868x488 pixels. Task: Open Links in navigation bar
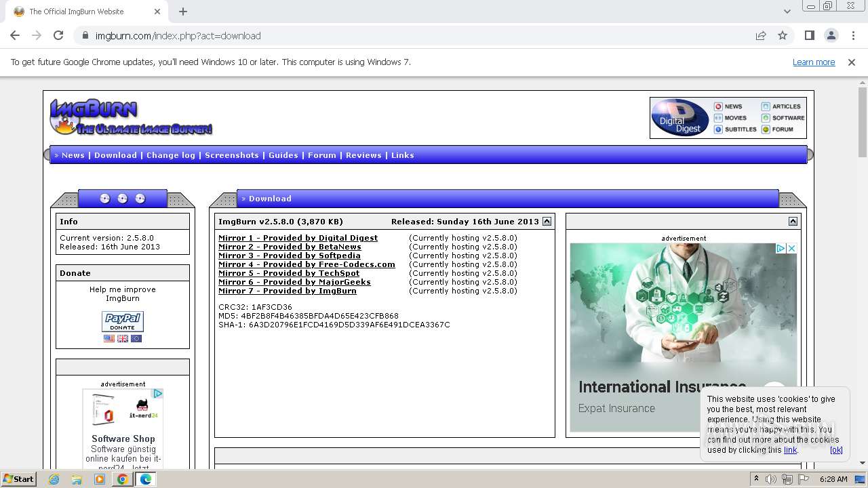(x=402, y=155)
